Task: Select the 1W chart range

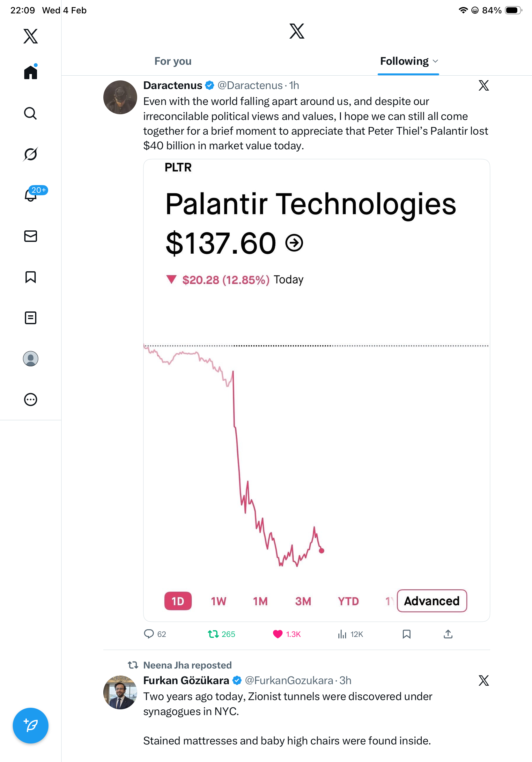Action: coord(218,601)
